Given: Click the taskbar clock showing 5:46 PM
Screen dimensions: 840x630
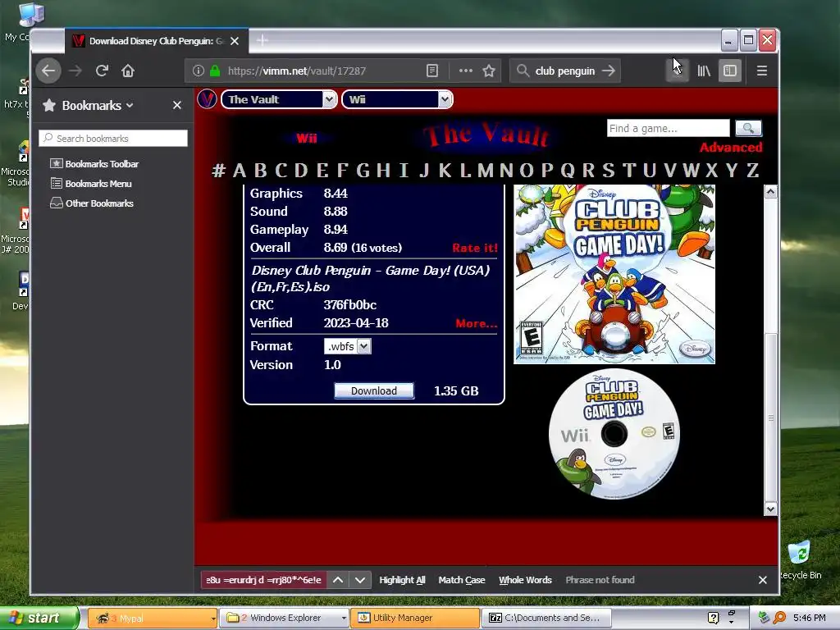Looking at the screenshot, I should click(809, 619).
